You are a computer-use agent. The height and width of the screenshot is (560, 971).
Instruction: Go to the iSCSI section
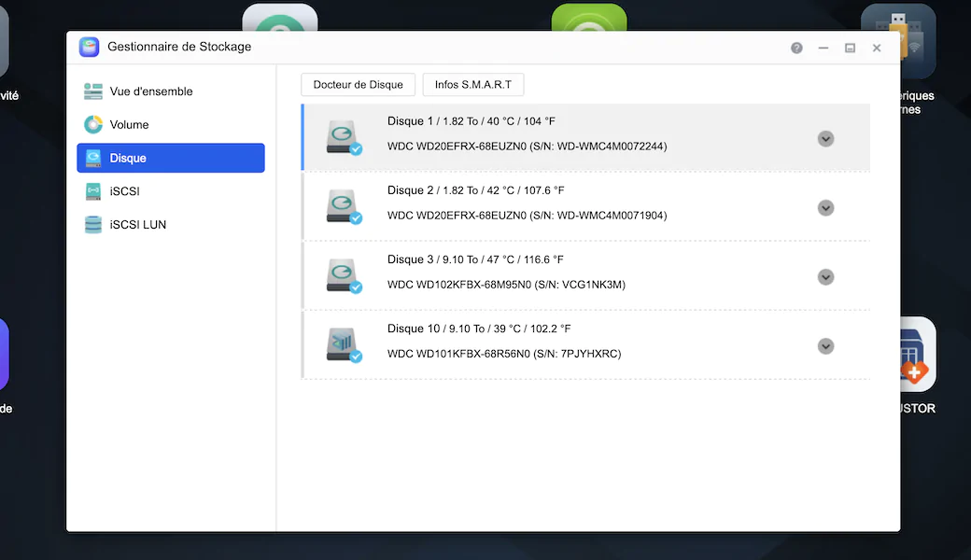point(171,192)
